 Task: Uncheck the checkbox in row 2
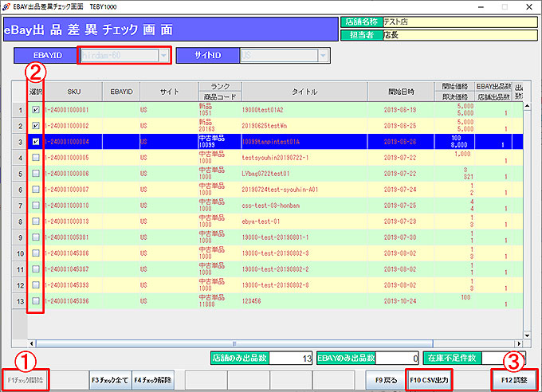[x=35, y=126]
